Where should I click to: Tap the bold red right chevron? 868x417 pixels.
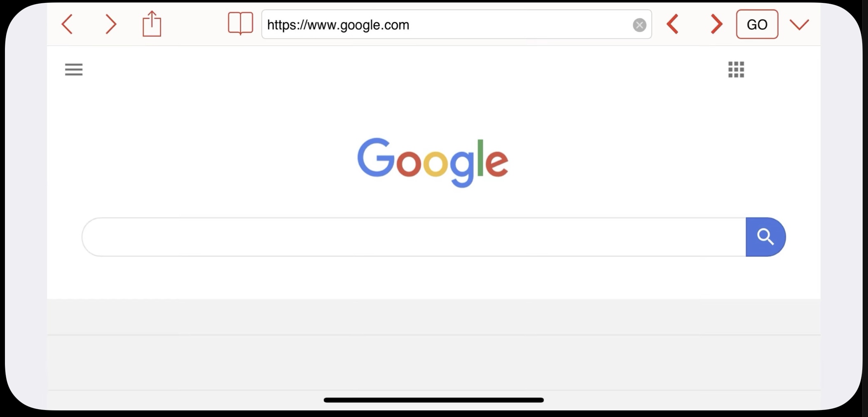(716, 24)
